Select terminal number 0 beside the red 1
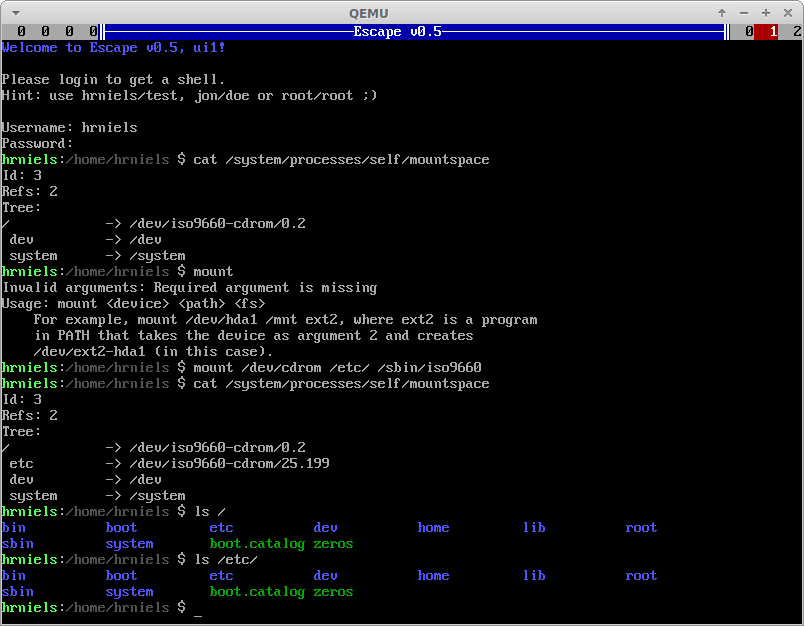 tap(749, 32)
